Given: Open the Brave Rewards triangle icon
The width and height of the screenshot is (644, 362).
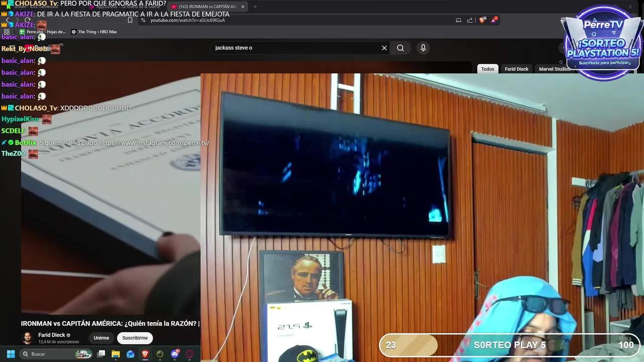Looking at the screenshot, I should (x=495, y=20).
